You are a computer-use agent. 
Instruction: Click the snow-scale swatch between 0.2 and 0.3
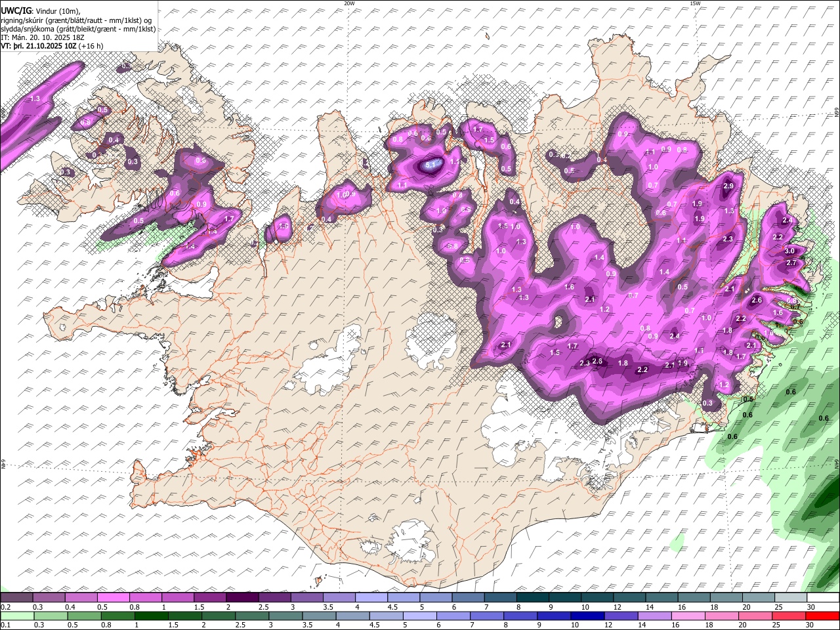click(x=18, y=597)
